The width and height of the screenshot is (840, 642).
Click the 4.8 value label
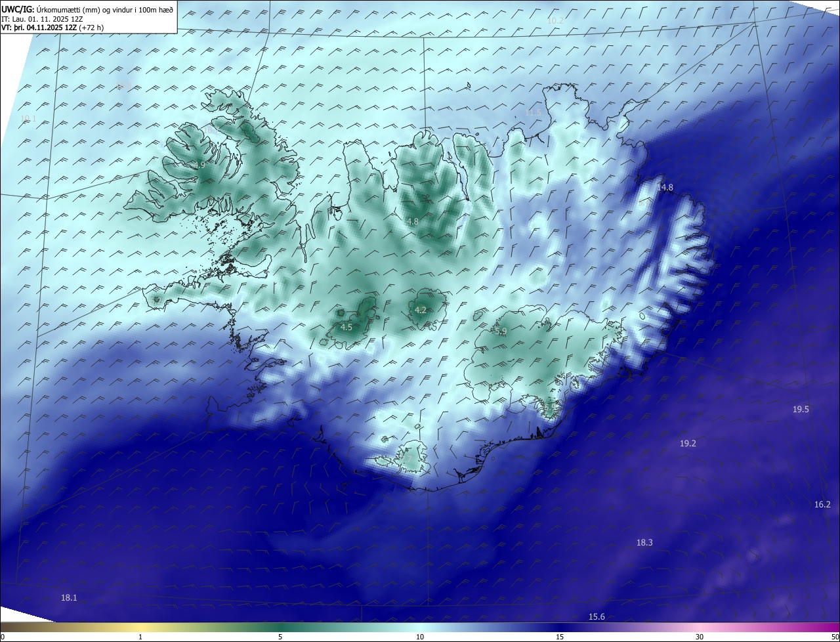pyautogui.click(x=412, y=222)
